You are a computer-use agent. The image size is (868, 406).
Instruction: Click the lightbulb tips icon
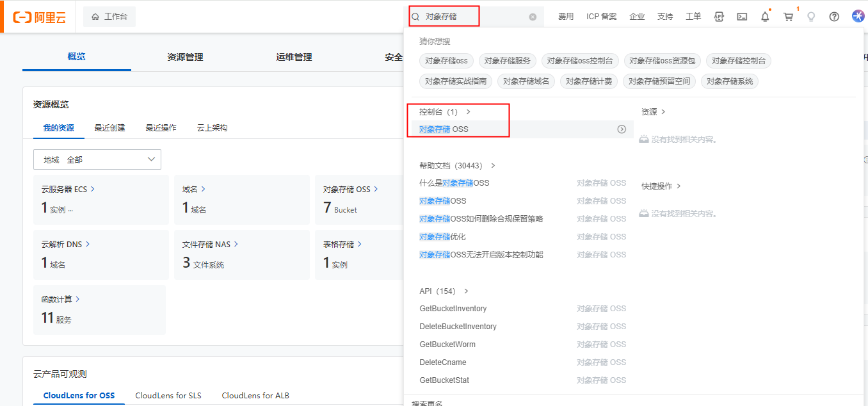pyautogui.click(x=811, y=17)
